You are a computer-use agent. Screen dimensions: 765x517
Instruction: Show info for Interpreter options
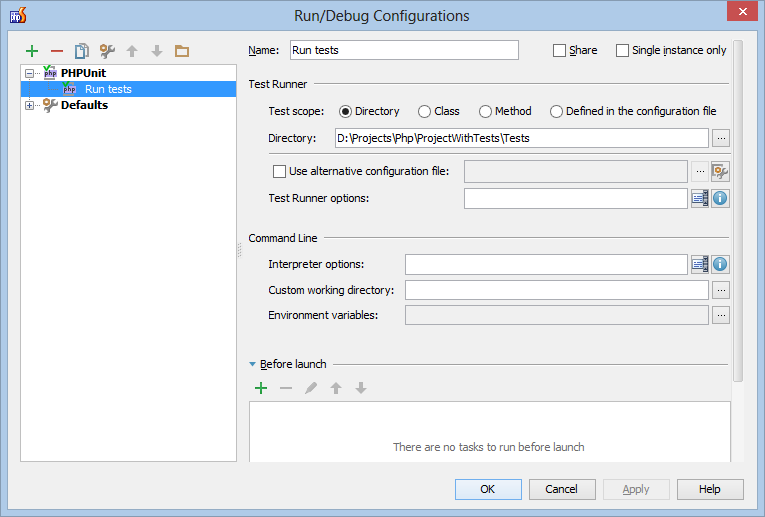720,264
